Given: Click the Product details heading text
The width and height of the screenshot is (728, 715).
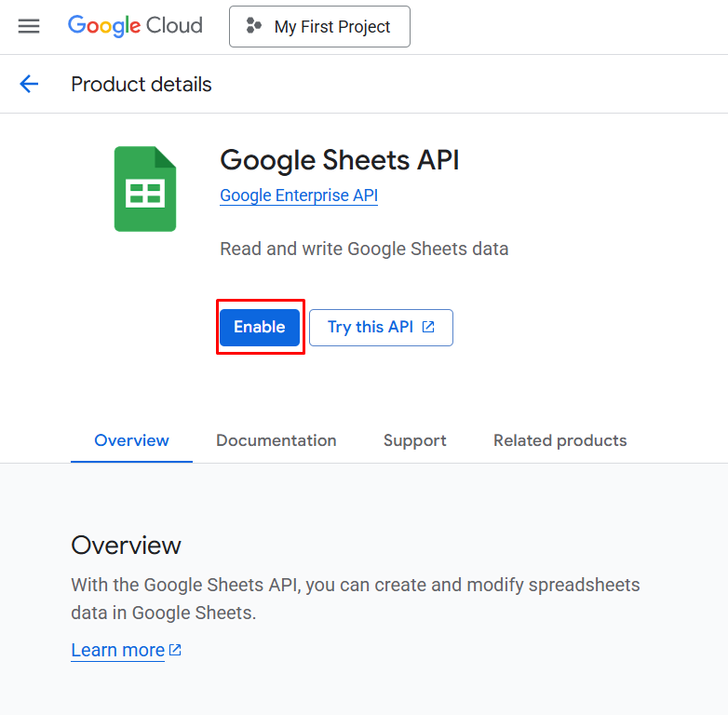Looking at the screenshot, I should 142,85.
